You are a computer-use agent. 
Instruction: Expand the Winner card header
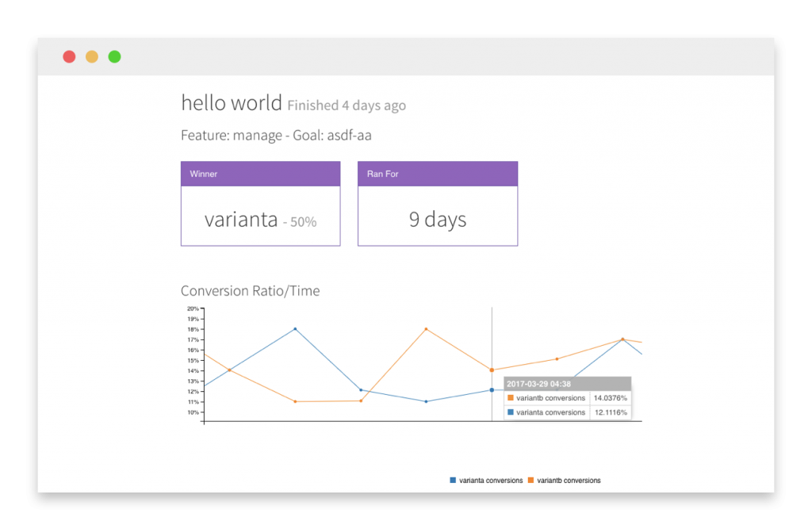(260, 173)
